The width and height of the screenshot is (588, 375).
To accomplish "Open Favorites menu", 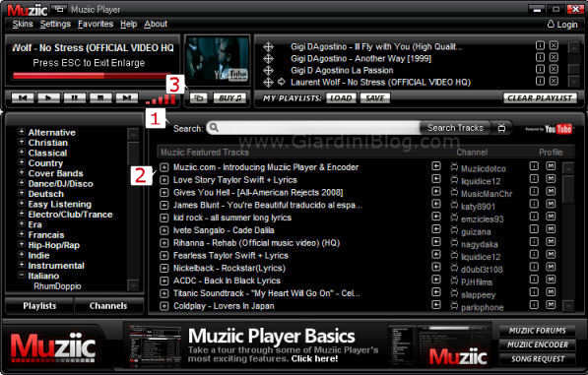I will click(96, 24).
